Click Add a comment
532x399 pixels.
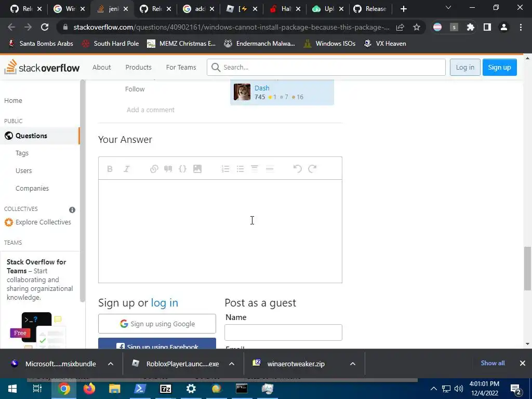pos(151,110)
